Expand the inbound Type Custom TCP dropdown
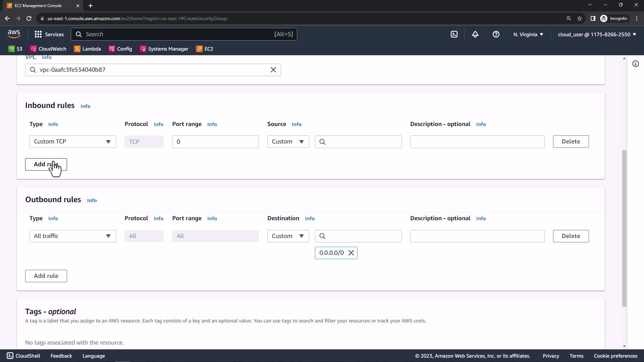644x362 pixels. point(72,141)
